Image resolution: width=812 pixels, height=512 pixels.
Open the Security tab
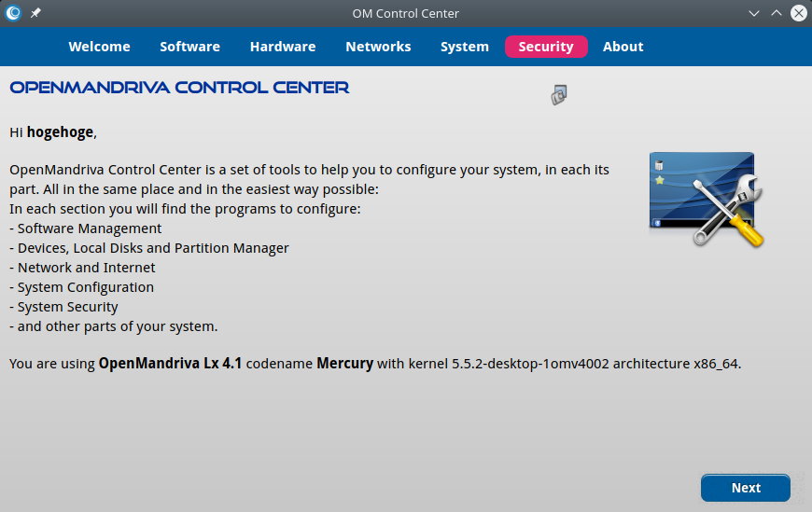tap(546, 47)
